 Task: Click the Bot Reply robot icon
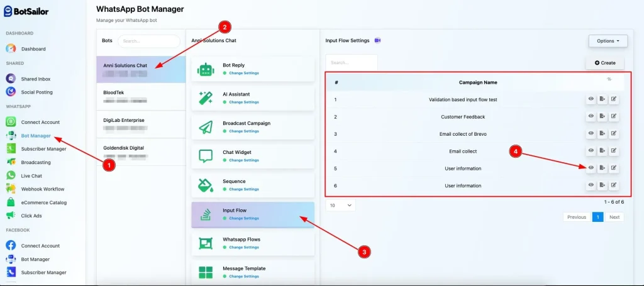click(206, 69)
